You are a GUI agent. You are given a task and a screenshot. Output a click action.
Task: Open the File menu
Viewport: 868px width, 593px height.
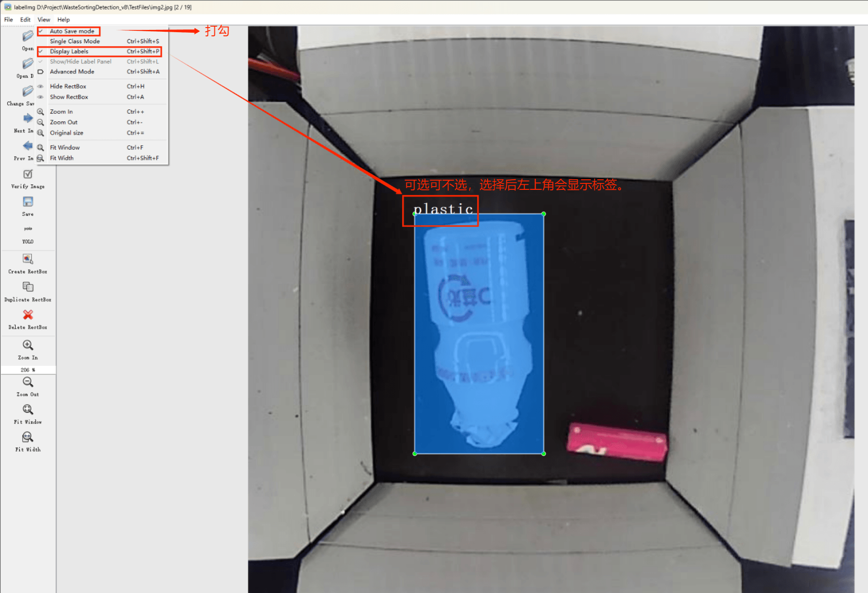point(8,20)
